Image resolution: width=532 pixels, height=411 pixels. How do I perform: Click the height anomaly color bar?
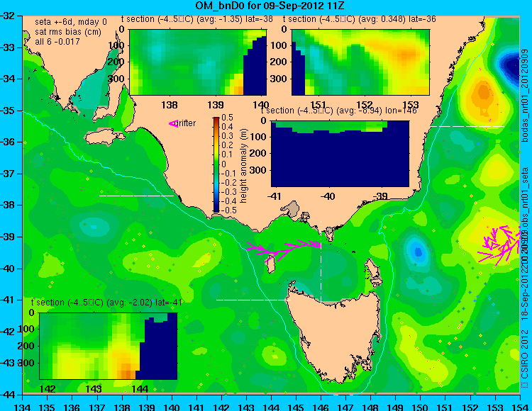pyautogui.click(x=216, y=164)
